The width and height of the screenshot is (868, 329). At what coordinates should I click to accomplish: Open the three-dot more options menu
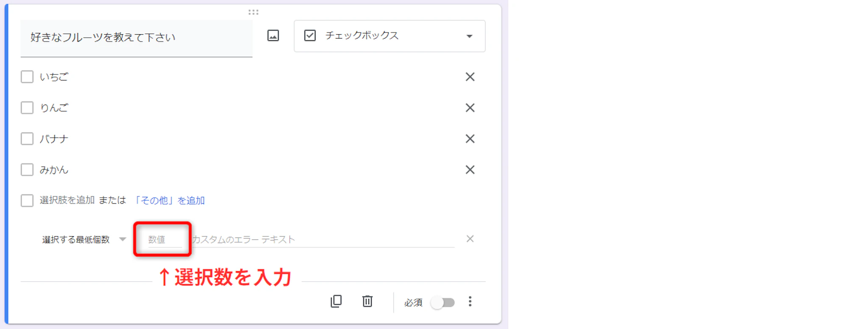click(470, 301)
